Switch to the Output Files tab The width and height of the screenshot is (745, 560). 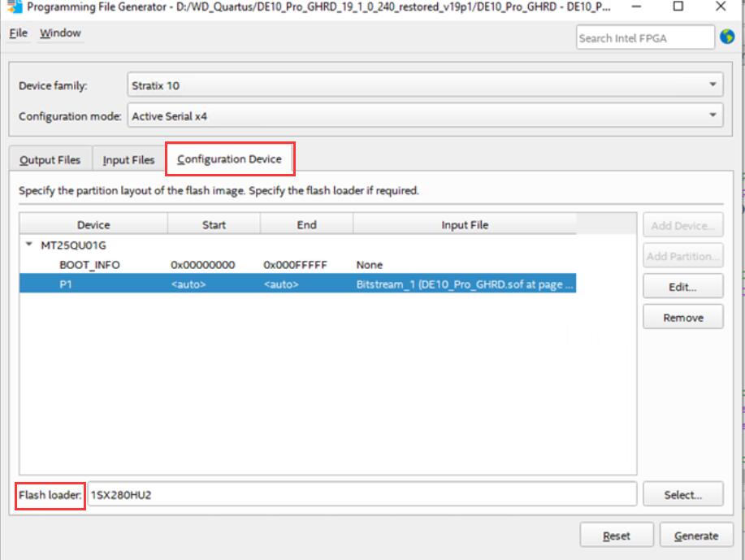click(50, 160)
